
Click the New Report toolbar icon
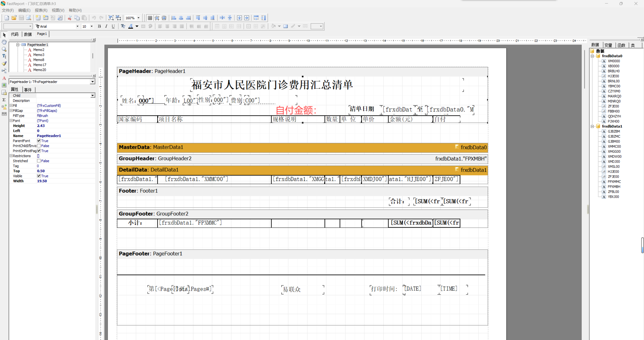coord(7,18)
